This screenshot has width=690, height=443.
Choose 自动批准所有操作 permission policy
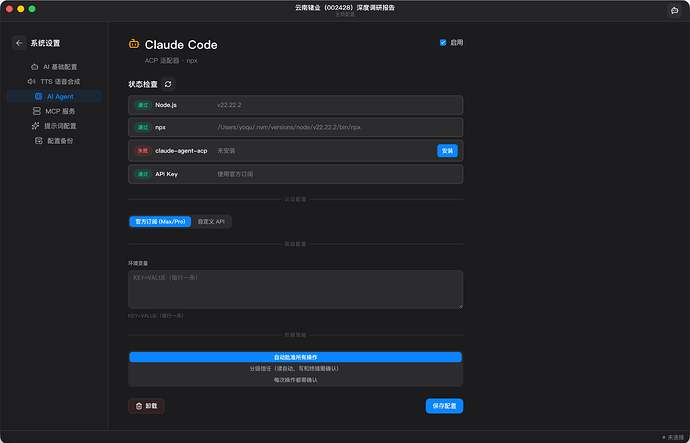(295, 357)
